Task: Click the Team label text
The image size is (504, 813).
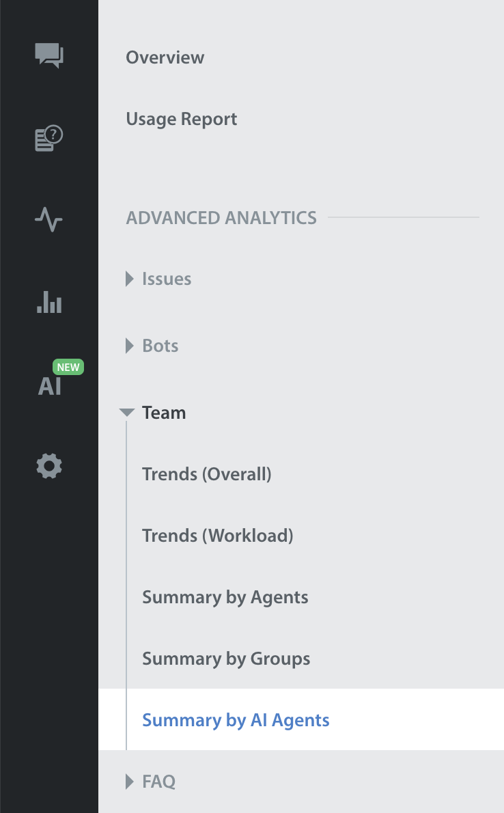Action: 164,413
